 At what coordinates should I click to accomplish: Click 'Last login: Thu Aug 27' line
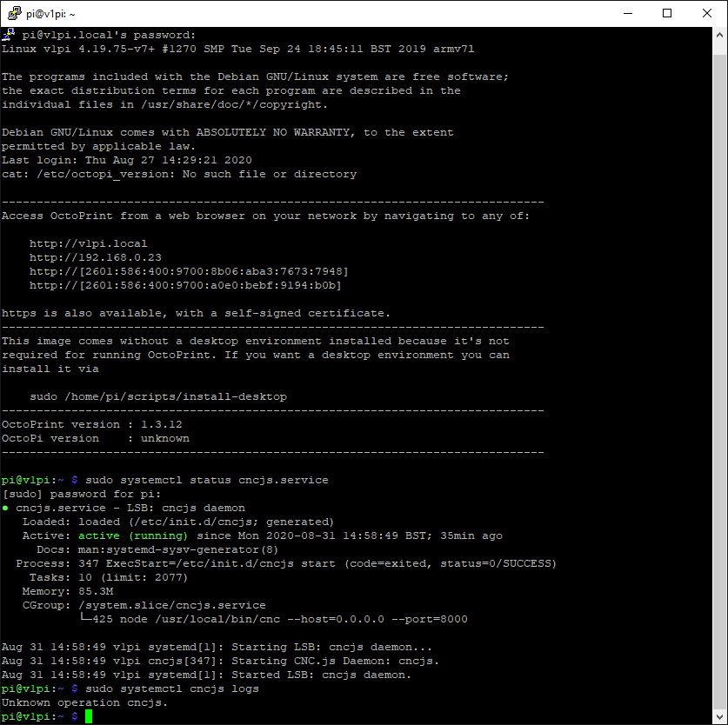(127, 160)
